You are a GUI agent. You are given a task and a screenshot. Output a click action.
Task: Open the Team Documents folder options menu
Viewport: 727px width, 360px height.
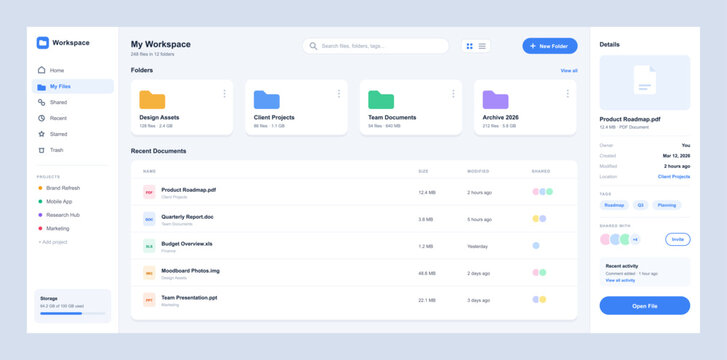tap(453, 94)
